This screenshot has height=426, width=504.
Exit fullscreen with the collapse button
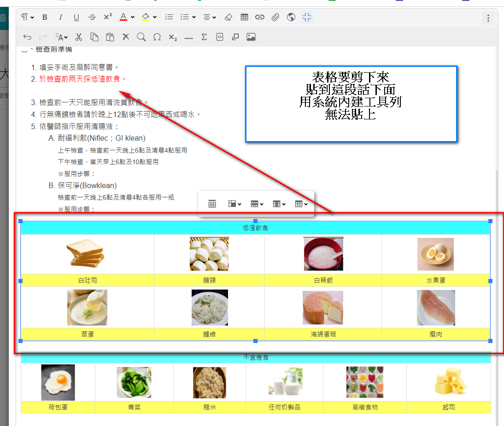[307, 18]
